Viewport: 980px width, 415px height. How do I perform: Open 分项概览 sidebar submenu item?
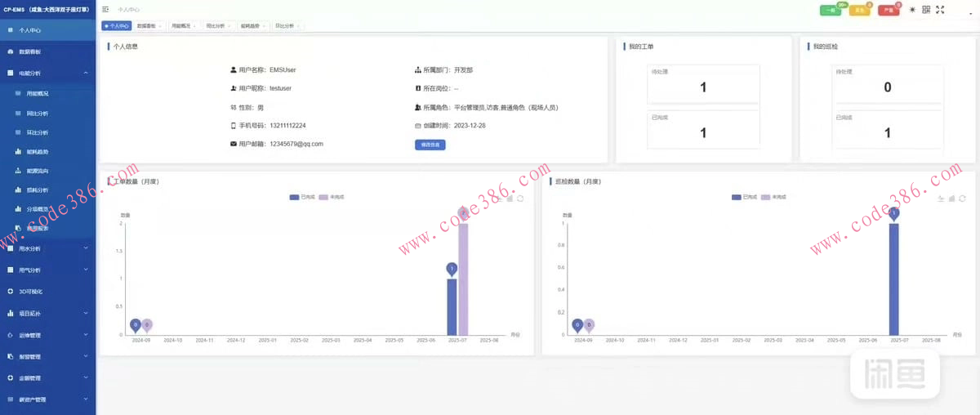click(47, 209)
